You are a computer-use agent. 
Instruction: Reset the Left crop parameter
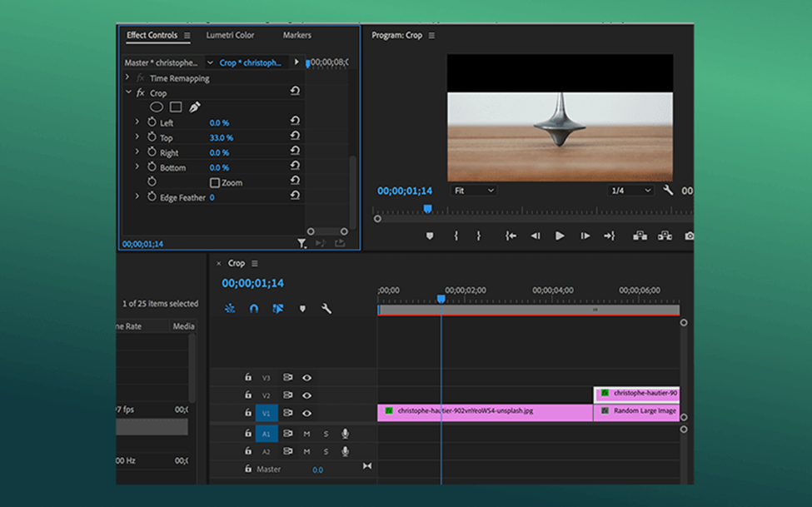click(295, 121)
